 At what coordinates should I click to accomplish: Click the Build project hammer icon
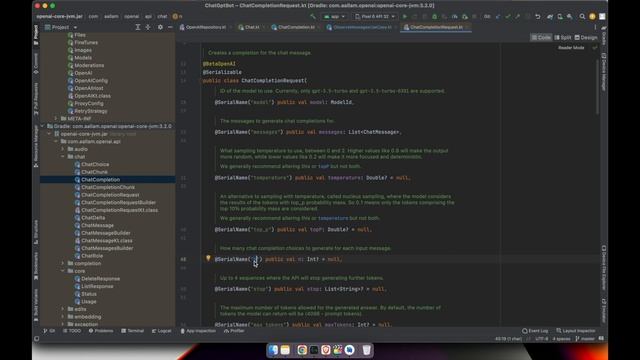313,17
